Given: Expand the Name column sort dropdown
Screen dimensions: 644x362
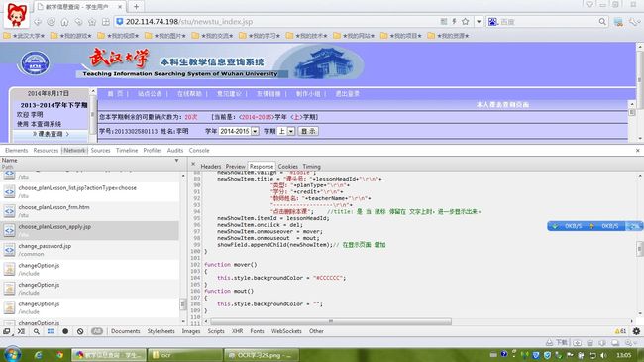Looking at the screenshot, I should pyautogui.click(x=177, y=161).
